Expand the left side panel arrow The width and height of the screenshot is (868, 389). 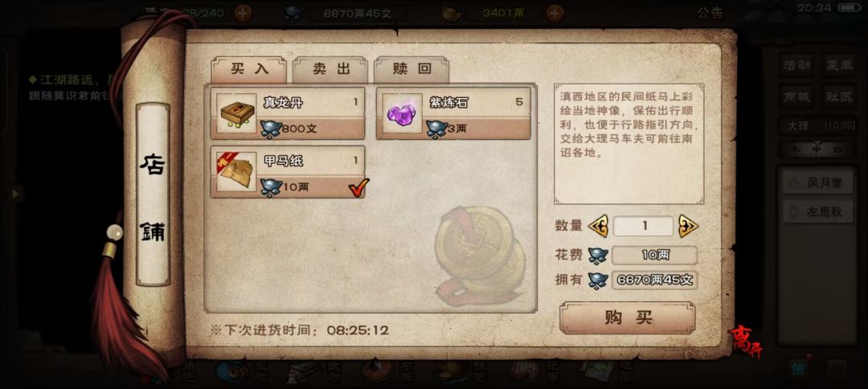tap(15, 194)
